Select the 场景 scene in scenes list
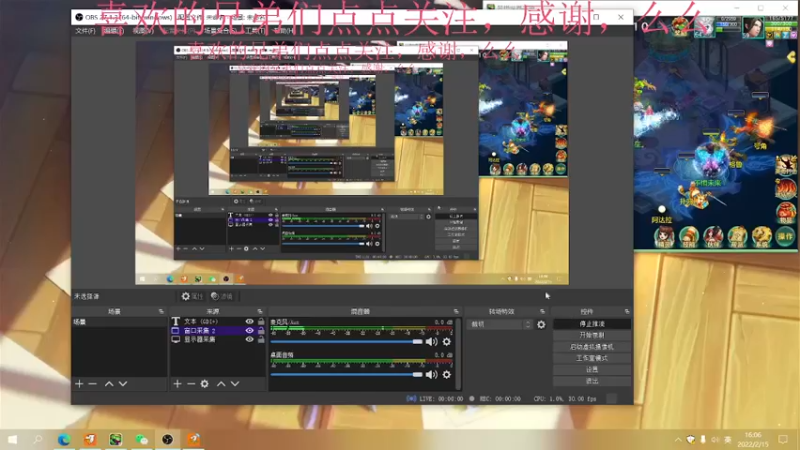The width and height of the screenshot is (800, 450). click(x=119, y=322)
